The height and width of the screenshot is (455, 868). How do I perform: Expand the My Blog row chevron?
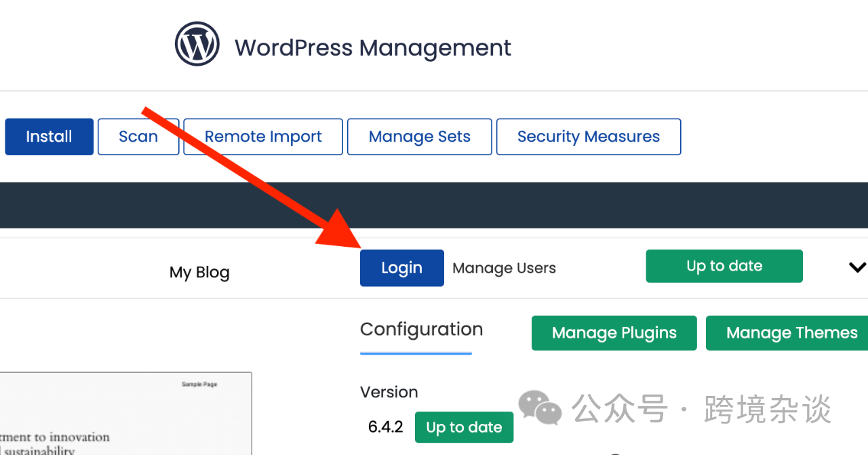[x=857, y=267]
